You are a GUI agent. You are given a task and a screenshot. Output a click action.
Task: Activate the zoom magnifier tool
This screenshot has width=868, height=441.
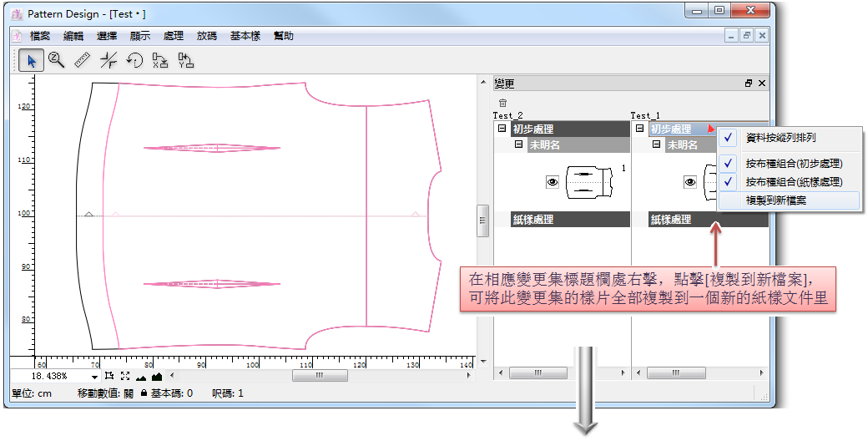click(57, 60)
